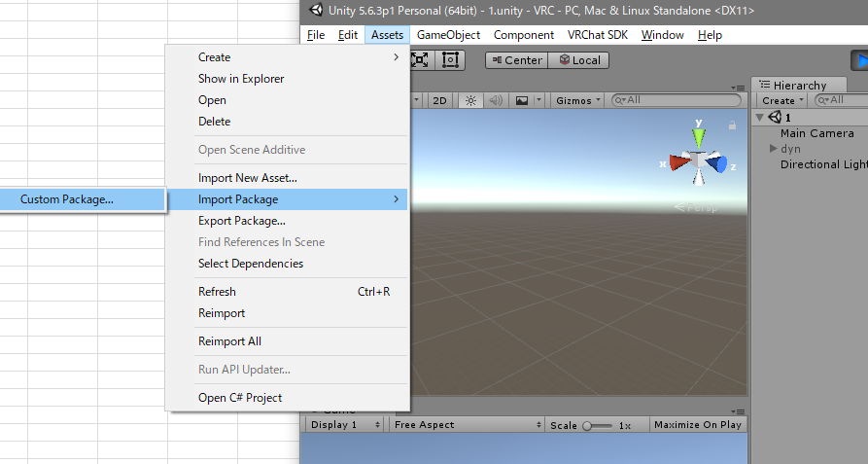868x464 pixels.
Task: Click the Play button
Action: 859,59
